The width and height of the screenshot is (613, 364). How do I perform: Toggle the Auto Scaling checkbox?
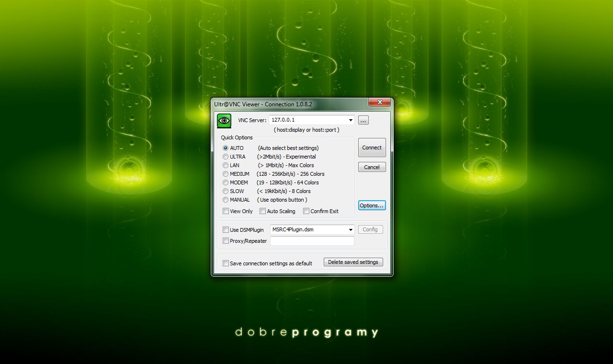pos(262,211)
